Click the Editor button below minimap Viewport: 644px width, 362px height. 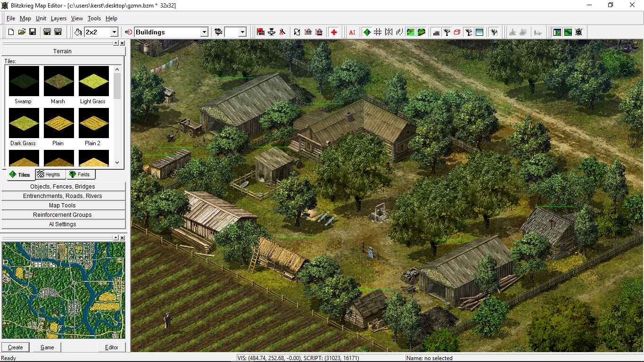tap(112, 347)
